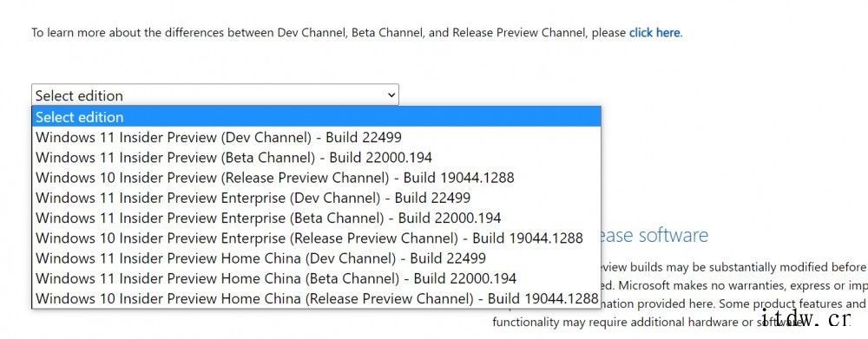Follow the 'click here' channel differences link
The image size is (868, 339).
pyautogui.click(x=654, y=33)
